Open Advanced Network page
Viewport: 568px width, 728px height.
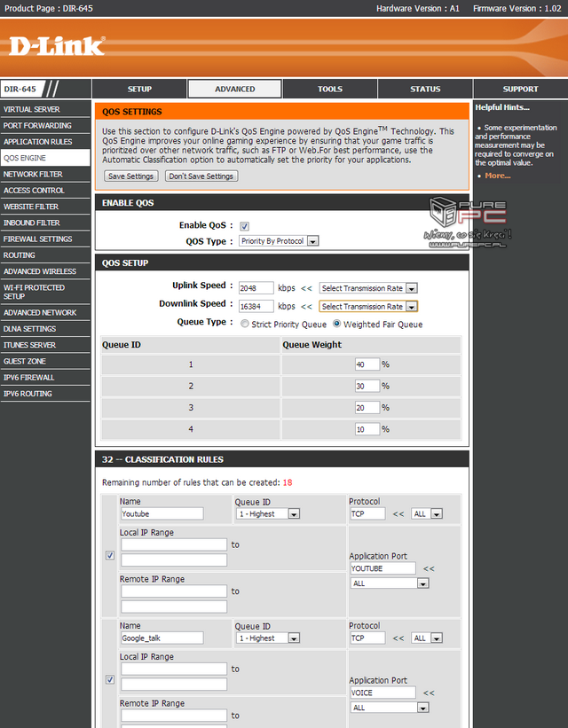45,312
